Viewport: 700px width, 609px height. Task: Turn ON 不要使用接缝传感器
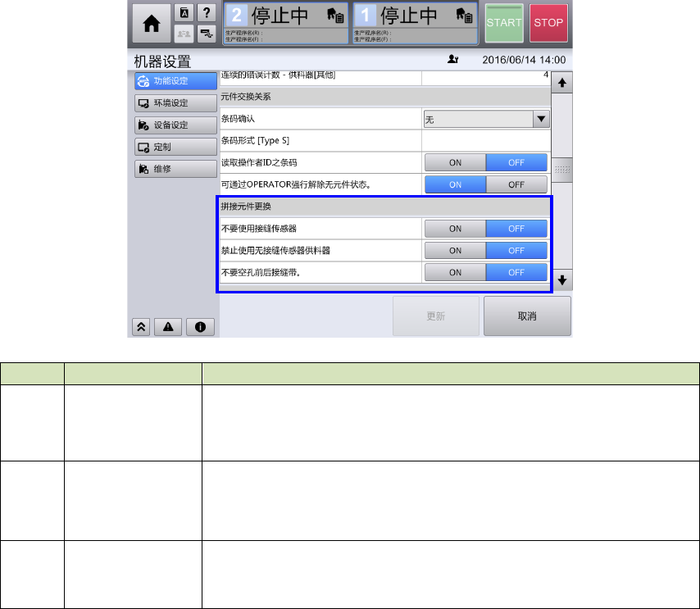456,229
